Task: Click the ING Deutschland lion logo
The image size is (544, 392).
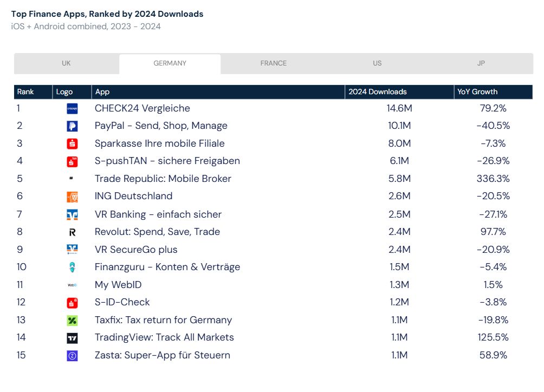Action: tap(72, 197)
